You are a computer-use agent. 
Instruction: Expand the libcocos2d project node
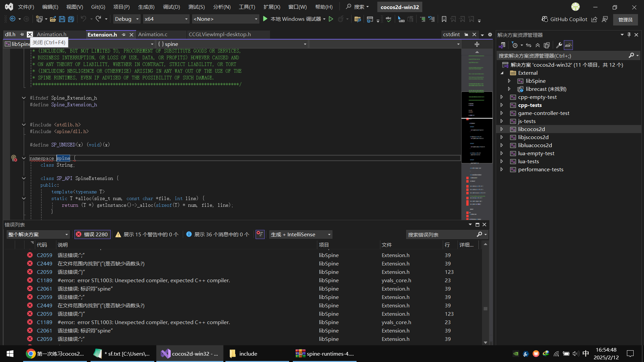(x=502, y=129)
